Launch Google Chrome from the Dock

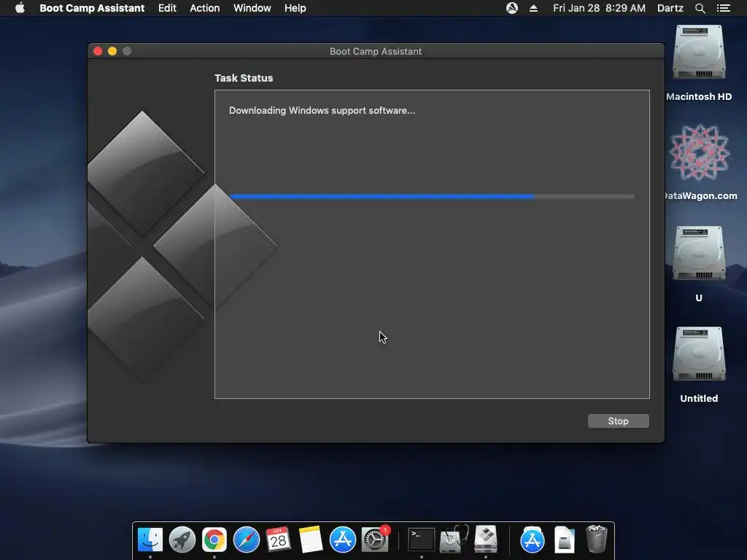pos(214,540)
